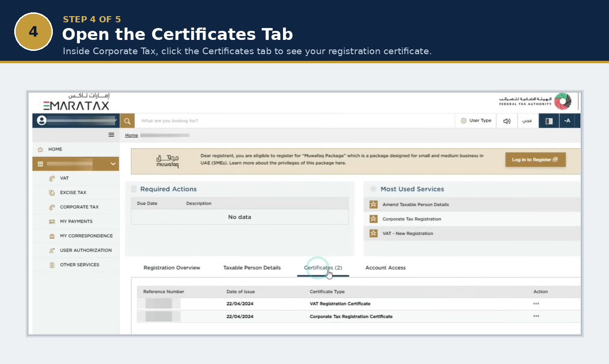Open the User Type settings
The height and width of the screenshot is (364, 609).
click(476, 121)
